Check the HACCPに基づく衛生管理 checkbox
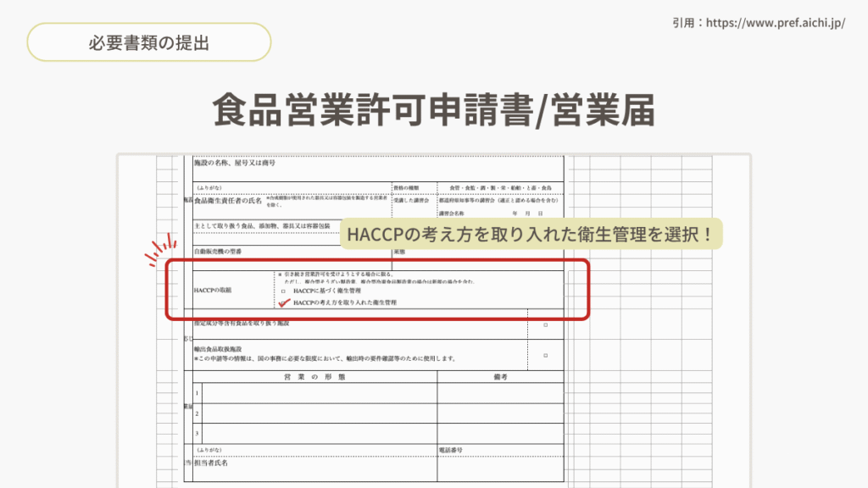 click(x=283, y=291)
